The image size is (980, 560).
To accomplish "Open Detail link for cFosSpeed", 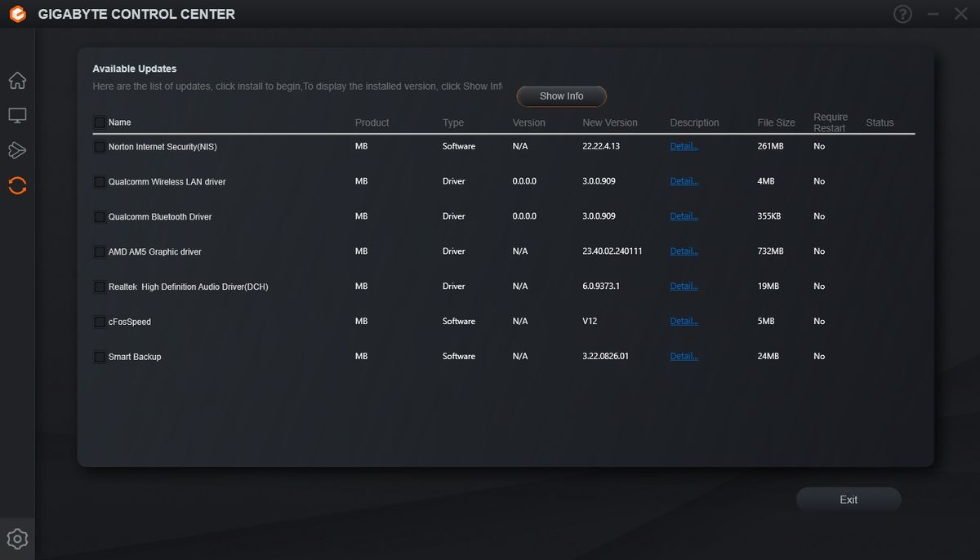I will 684,322.
